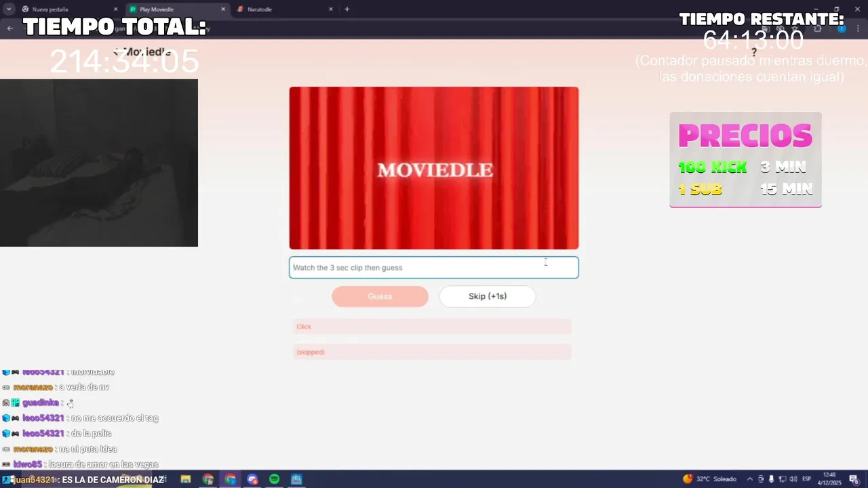Open the blue app after Spotify
Image resolution: width=868 pixels, height=488 pixels.
[296, 479]
